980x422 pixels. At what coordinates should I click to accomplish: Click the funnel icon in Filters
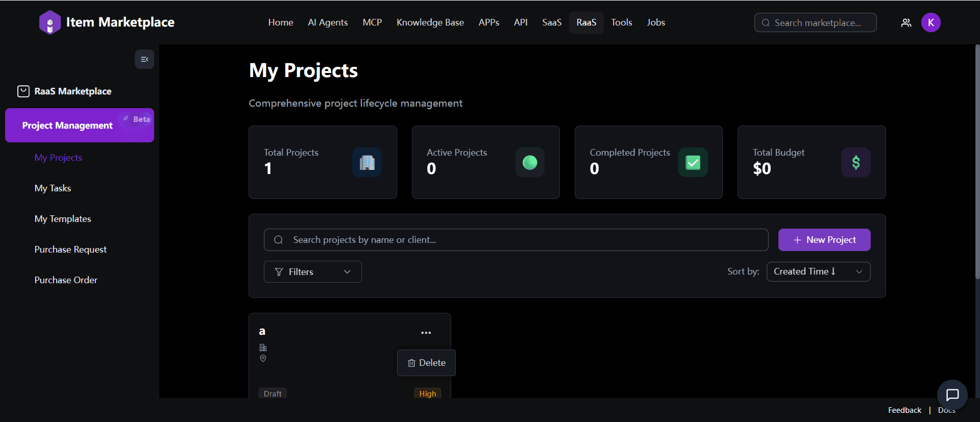[x=279, y=272]
